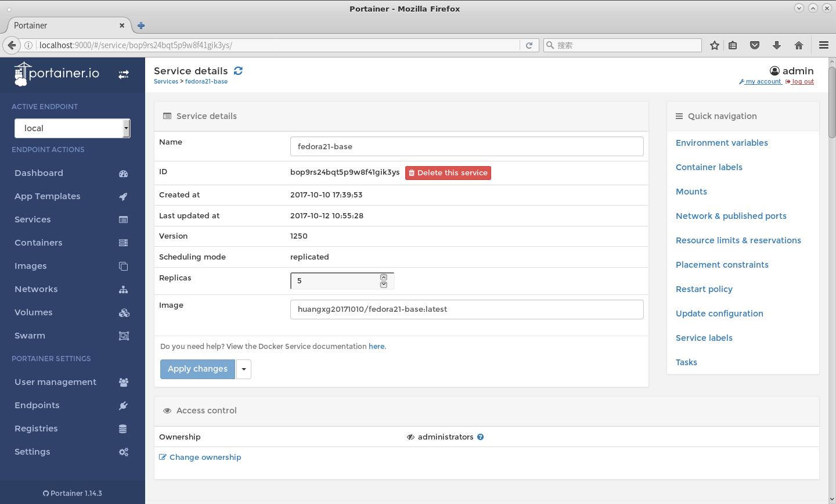
Task: Expand the Apply changes dropdown caret
Action: click(x=244, y=369)
